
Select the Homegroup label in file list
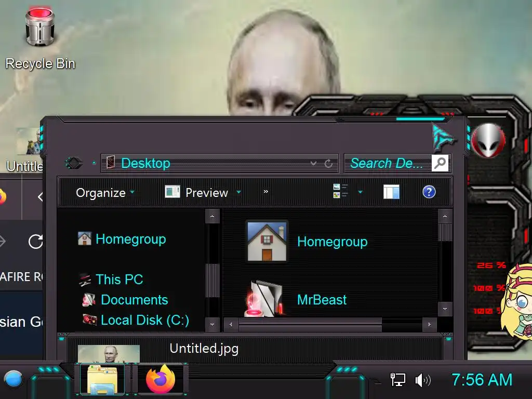[x=332, y=242]
